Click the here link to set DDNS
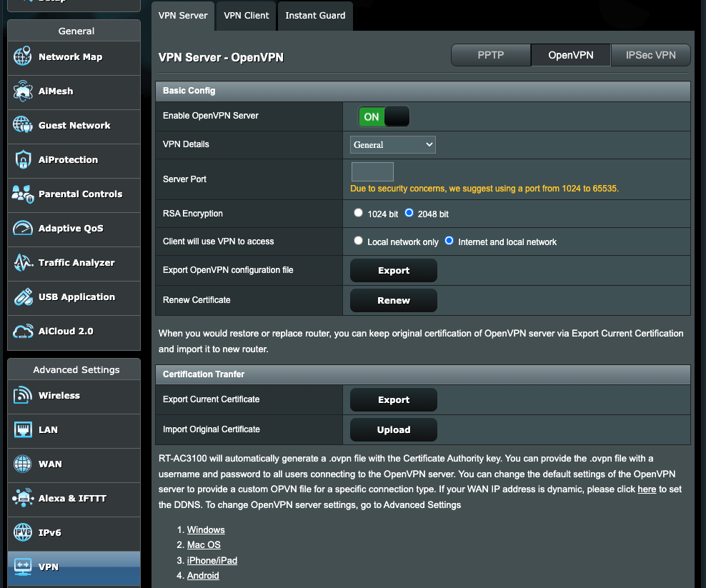Image resolution: width=706 pixels, height=588 pixels. point(647,489)
